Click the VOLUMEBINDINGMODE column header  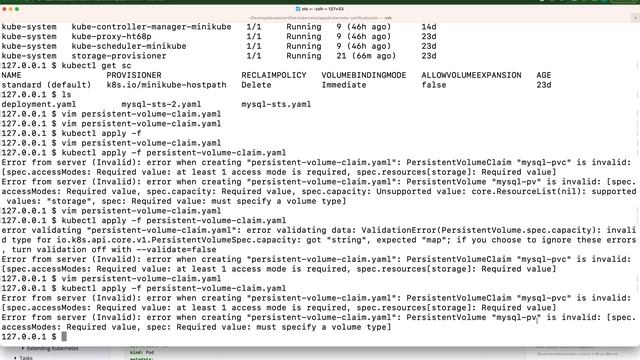click(364, 76)
